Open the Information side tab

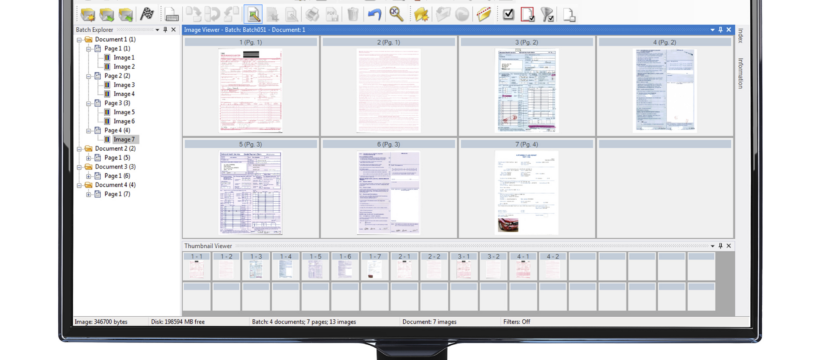pyautogui.click(x=741, y=73)
